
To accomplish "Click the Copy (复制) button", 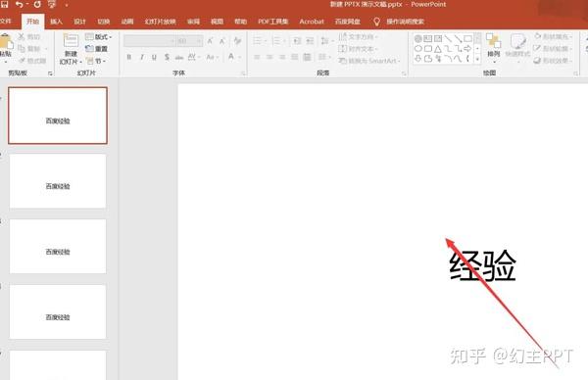I will tap(32, 49).
